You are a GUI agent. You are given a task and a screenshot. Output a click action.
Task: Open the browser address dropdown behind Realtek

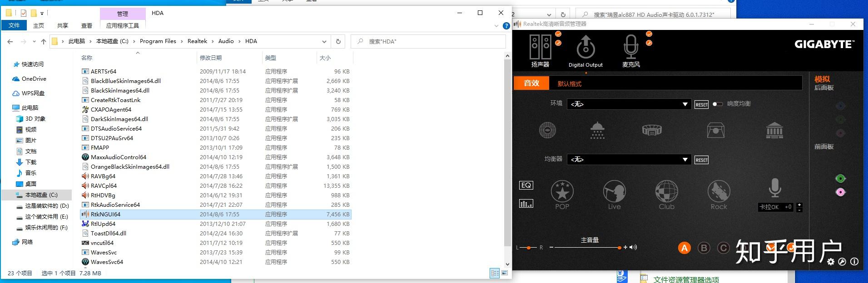[x=549, y=15]
